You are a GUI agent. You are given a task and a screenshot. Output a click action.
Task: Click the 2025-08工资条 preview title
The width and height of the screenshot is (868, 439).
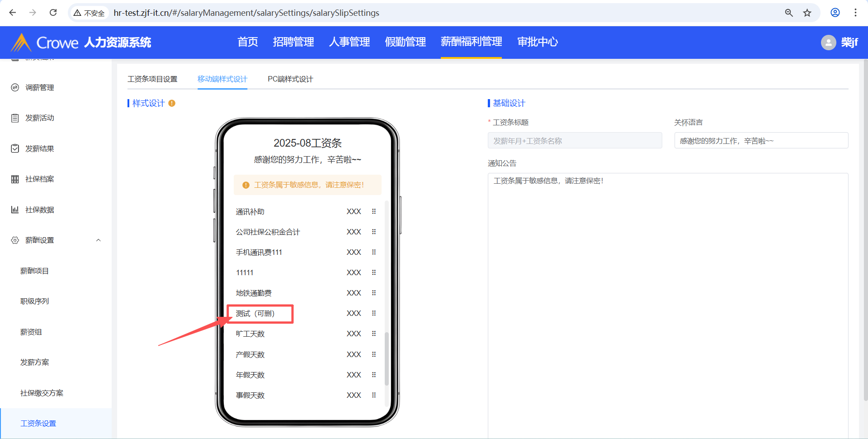(307, 143)
